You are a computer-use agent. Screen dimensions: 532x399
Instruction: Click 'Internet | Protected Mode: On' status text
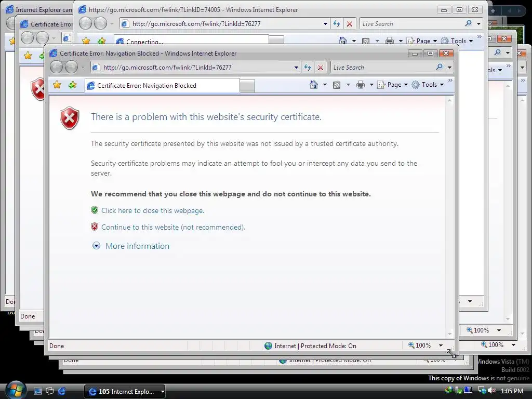coord(315,345)
